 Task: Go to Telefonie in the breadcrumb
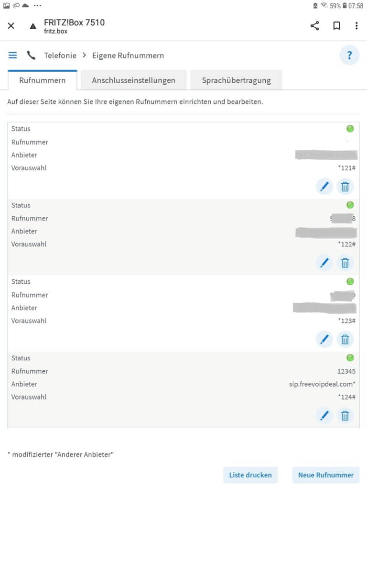click(60, 55)
